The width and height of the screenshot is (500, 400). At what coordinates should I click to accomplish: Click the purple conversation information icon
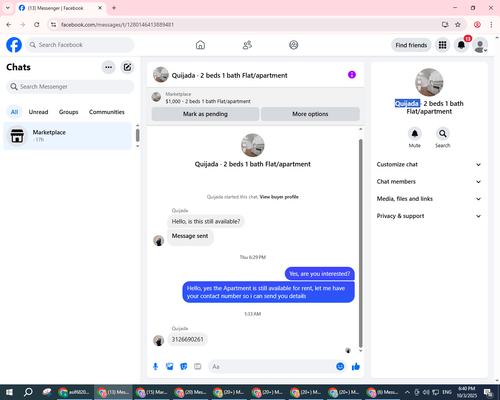click(352, 75)
